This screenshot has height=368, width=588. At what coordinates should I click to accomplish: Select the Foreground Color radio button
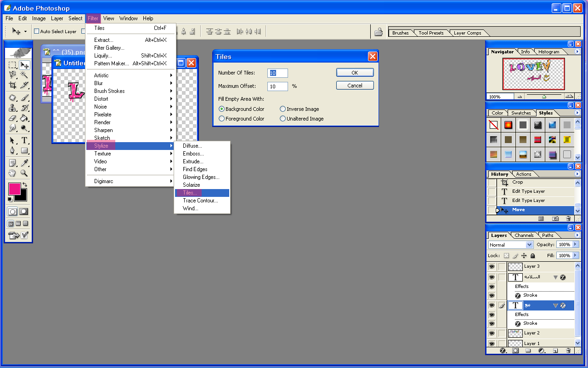pyautogui.click(x=222, y=119)
